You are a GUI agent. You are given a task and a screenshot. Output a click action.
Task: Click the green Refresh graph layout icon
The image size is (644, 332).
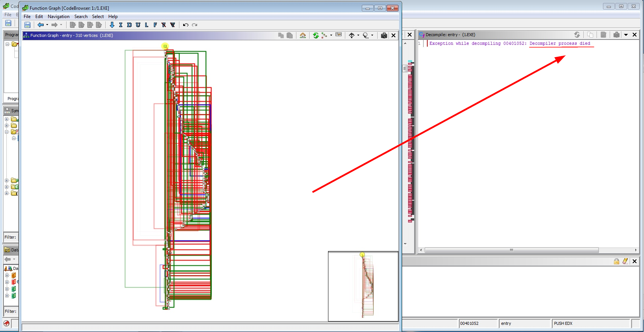[x=316, y=35]
